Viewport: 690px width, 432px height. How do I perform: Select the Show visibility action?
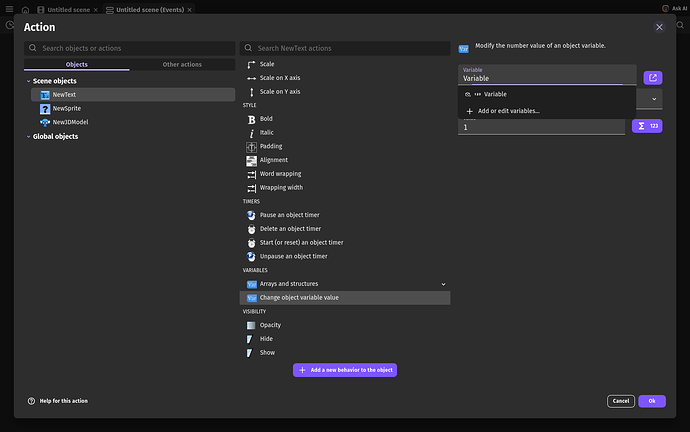click(267, 353)
